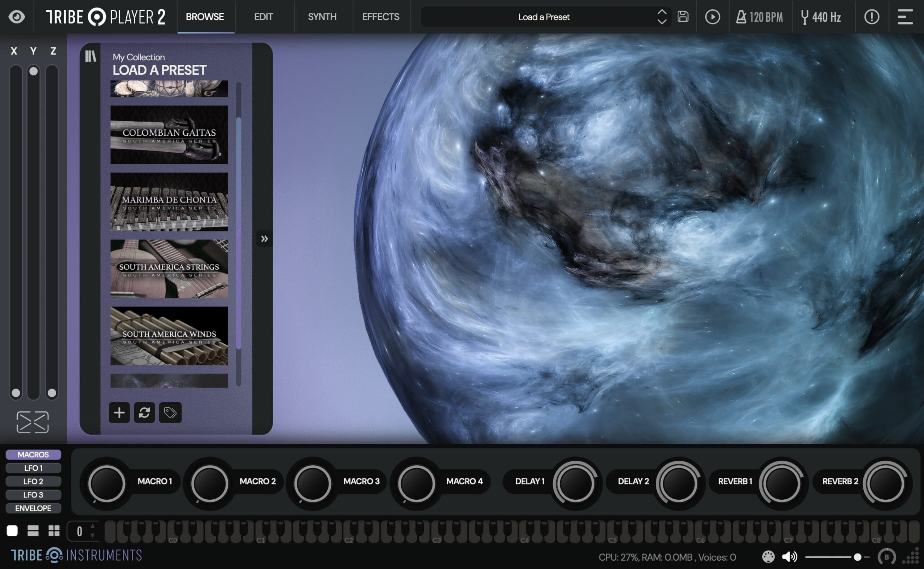
Task: Open the SYNTH tab
Action: click(322, 17)
